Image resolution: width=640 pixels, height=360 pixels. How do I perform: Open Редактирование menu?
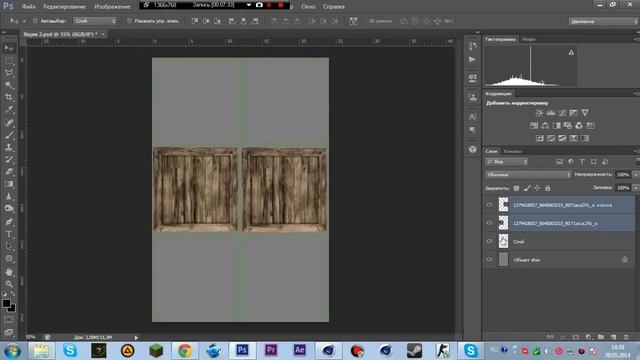click(64, 7)
